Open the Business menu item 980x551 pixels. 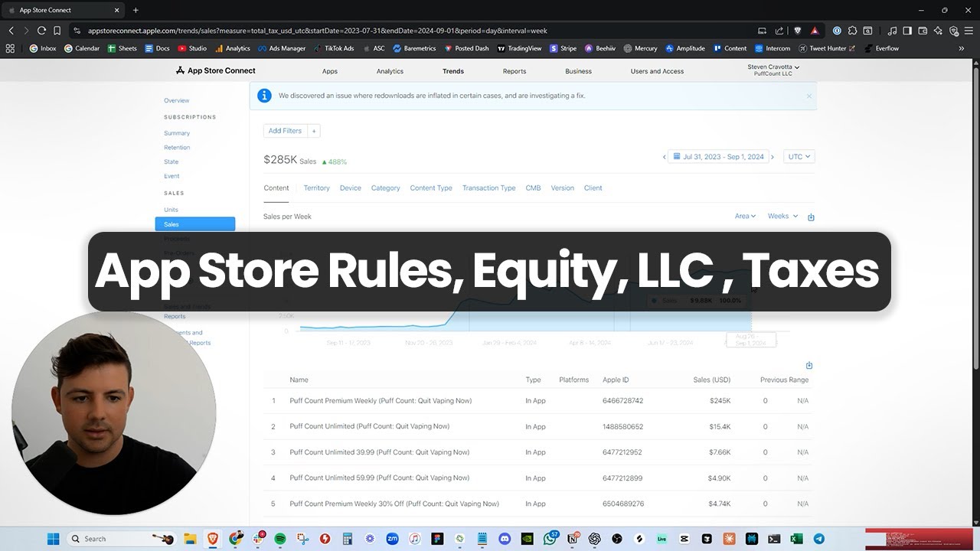[x=578, y=71]
